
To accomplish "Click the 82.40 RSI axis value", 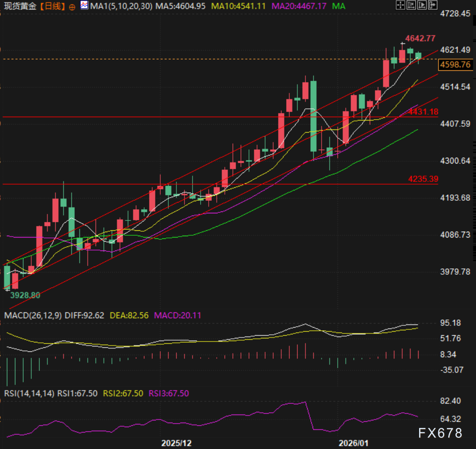I will pyautogui.click(x=450, y=401).
